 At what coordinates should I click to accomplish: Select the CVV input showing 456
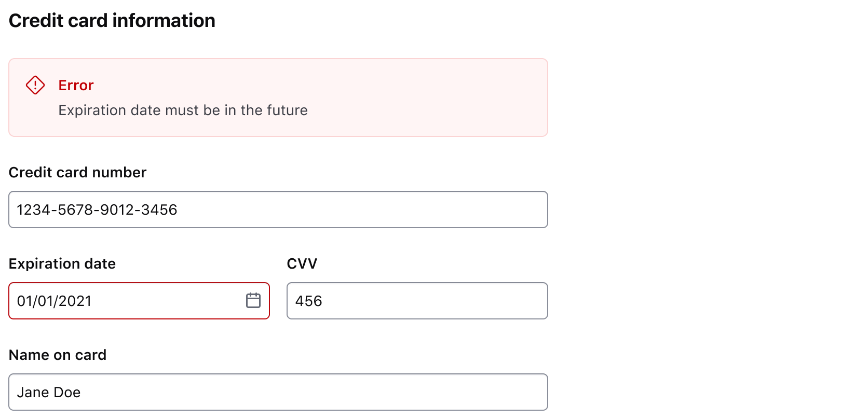click(x=417, y=301)
